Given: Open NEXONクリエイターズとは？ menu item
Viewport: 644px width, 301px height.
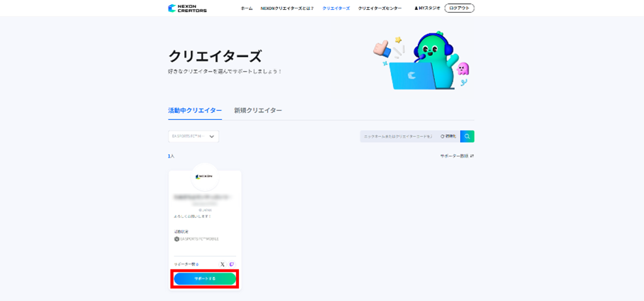Looking at the screenshot, I should (x=287, y=9).
